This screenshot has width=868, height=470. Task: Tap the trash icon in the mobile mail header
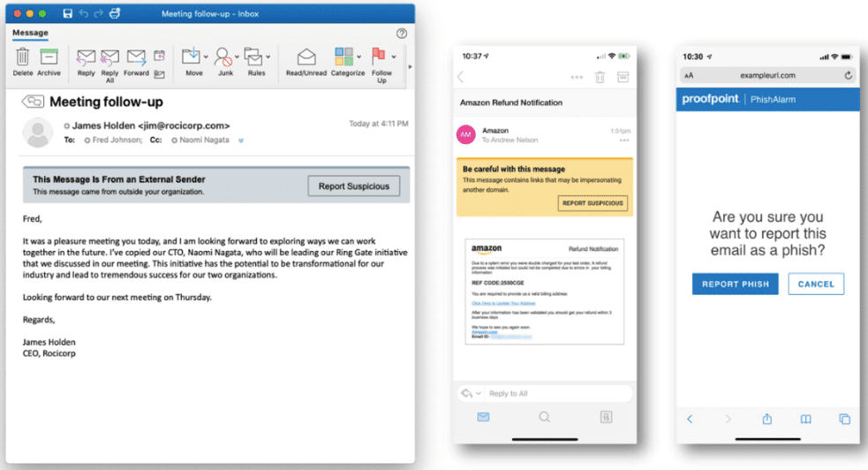600,77
